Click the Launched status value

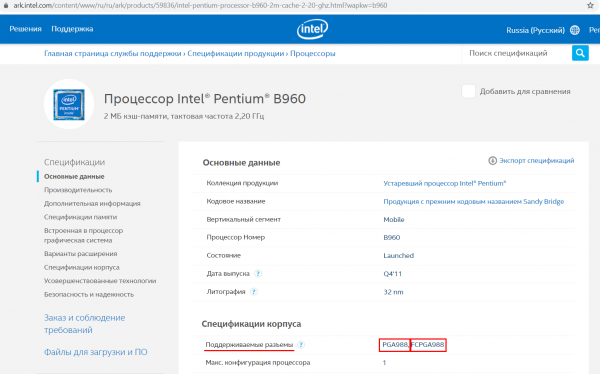pos(398,255)
